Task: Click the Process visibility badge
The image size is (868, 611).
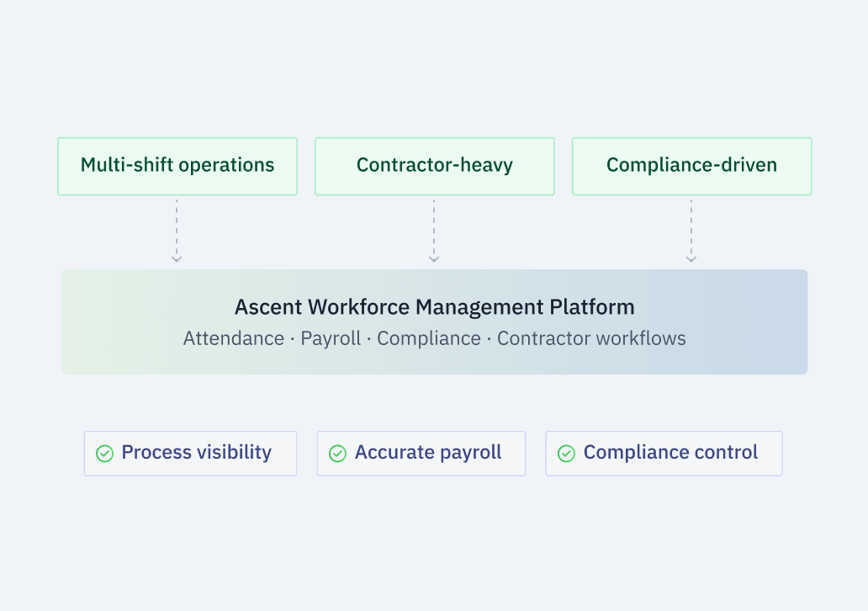Action: click(190, 453)
